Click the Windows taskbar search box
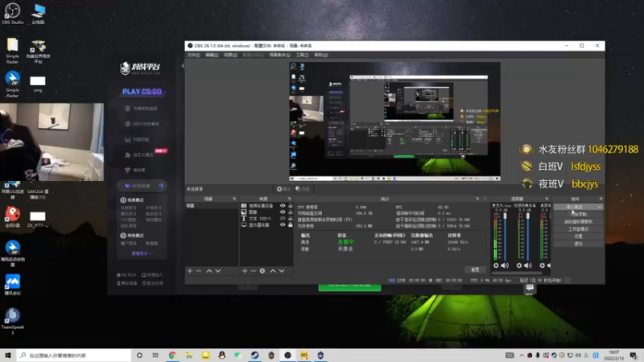 [74, 356]
